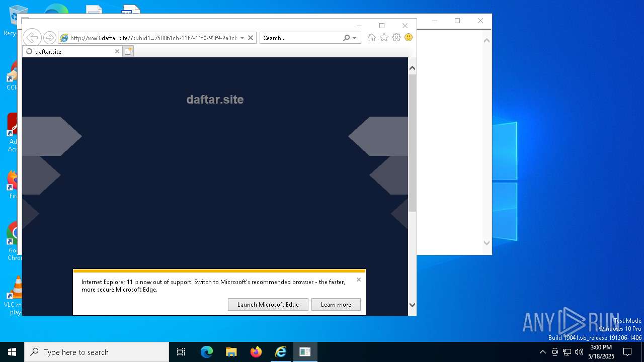This screenshot has height=362, width=644.
Task: Open File Explorer from taskbar
Action: 231,352
